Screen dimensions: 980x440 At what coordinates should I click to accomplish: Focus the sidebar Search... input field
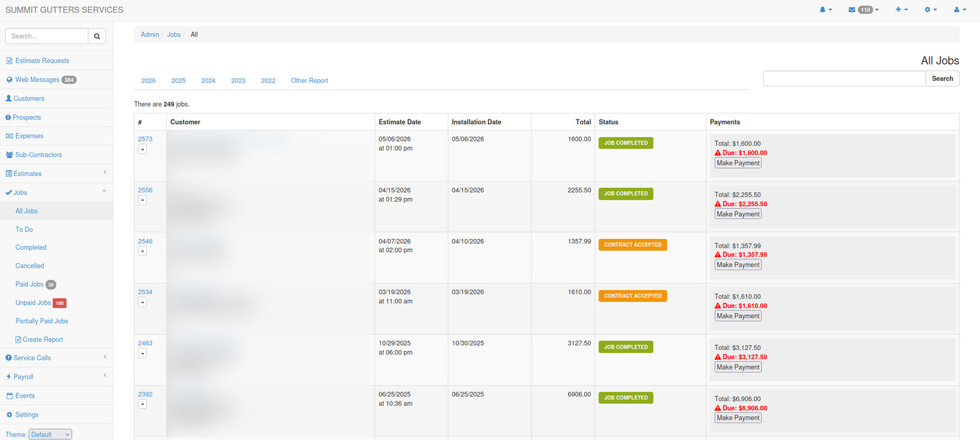tap(47, 36)
